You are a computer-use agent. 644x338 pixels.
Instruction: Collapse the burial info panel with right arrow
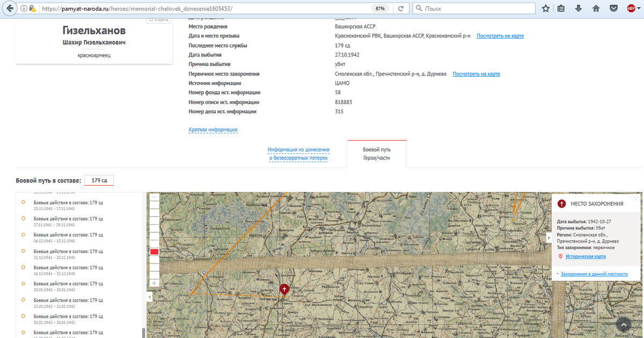click(549, 237)
